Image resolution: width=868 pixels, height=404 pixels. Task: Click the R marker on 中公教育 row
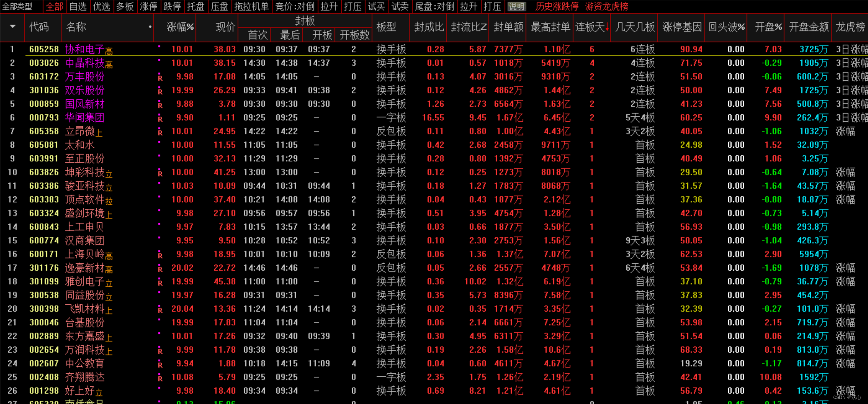160,364
